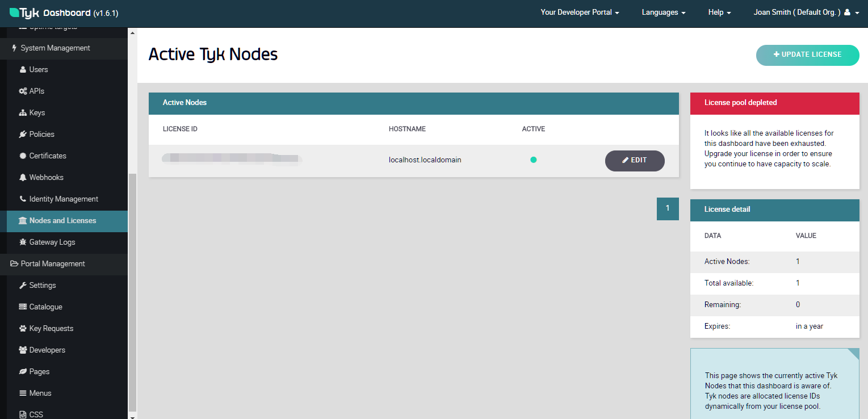
Task: Click the License pool depleted heading
Action: 740,103
